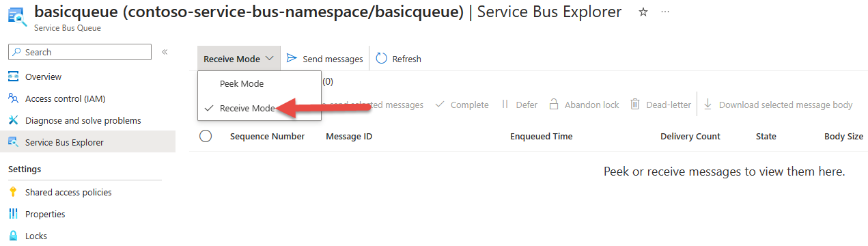Viewport: 868px width, 246px height.
Task: Open the ellipsis more options in title
Action: (665, 12)
